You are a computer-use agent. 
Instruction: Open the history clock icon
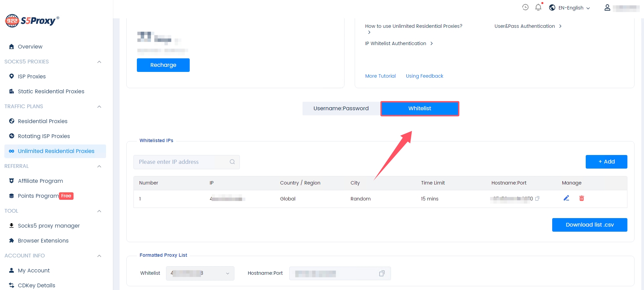coord(525,7)
